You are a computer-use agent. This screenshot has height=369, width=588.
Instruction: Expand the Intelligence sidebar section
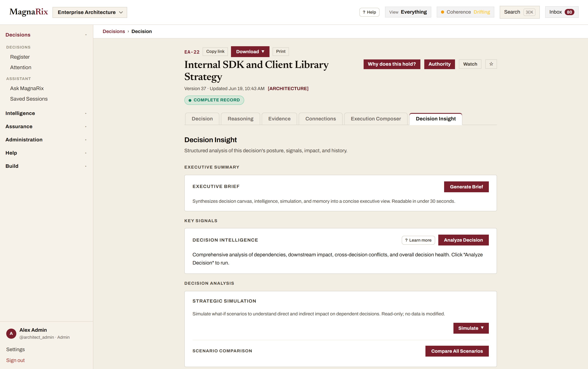[x=46, y=113]
